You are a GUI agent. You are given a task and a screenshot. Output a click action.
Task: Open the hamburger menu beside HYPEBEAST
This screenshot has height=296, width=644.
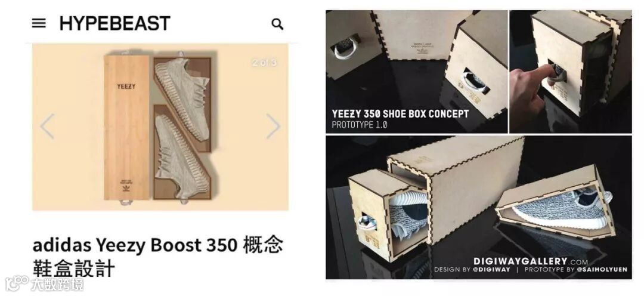coord(39,23)
